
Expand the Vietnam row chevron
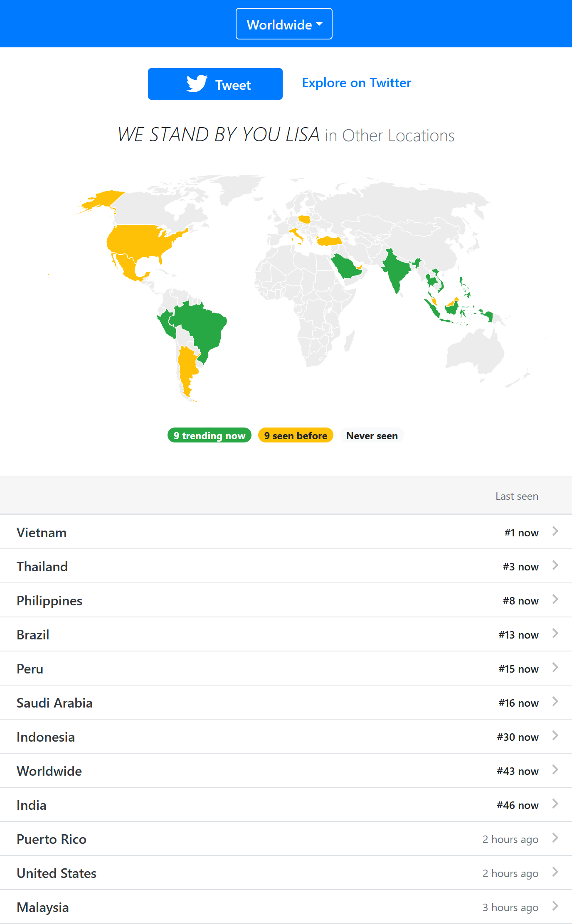click(x=555, y=531)
